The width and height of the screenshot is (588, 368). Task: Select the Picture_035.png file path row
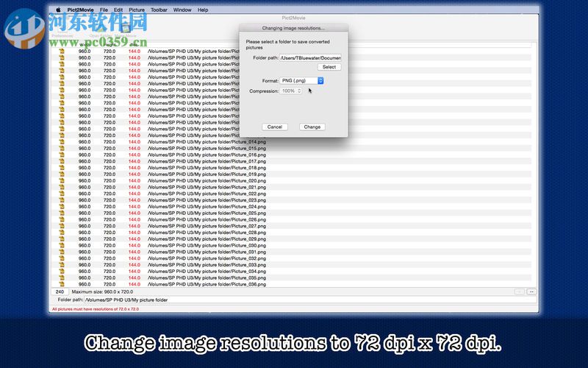point(207,278)
